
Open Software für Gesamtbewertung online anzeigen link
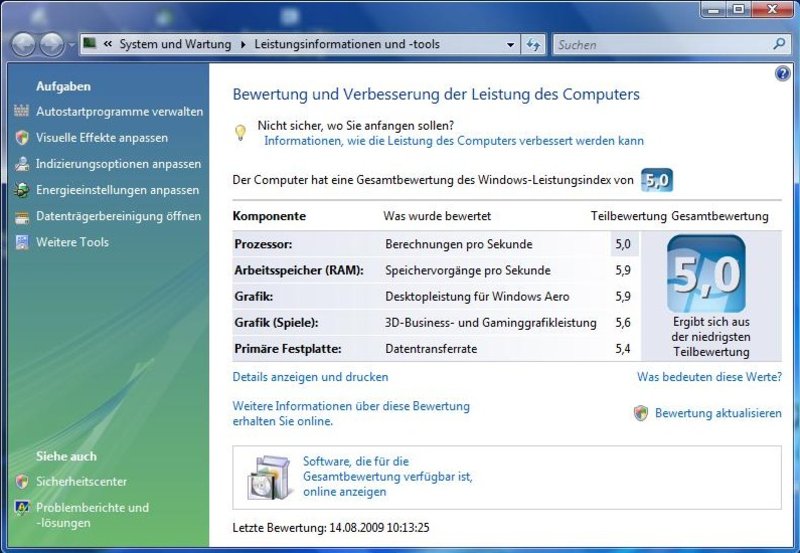pos(388,476)
